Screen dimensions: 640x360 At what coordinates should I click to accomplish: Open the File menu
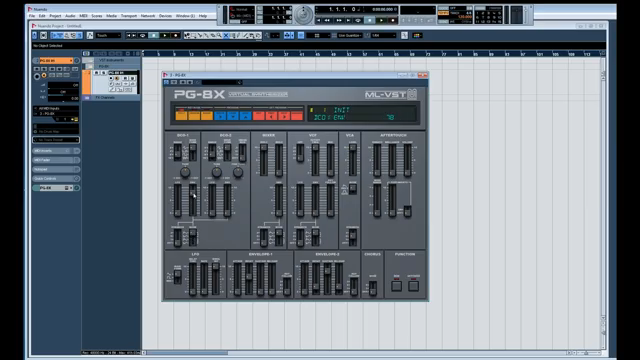pyautogui.click(x=31, y=16)
